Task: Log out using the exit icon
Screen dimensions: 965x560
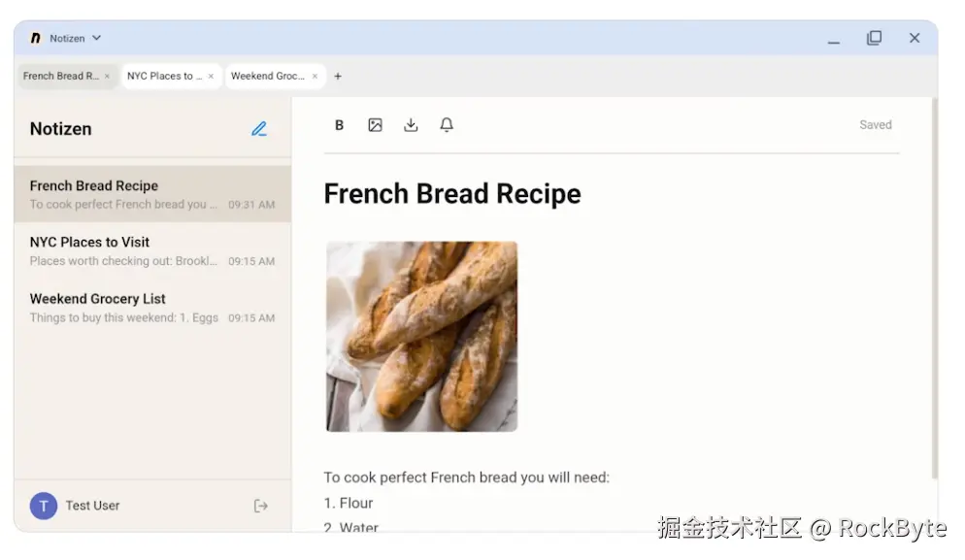Action: (261, 506)
